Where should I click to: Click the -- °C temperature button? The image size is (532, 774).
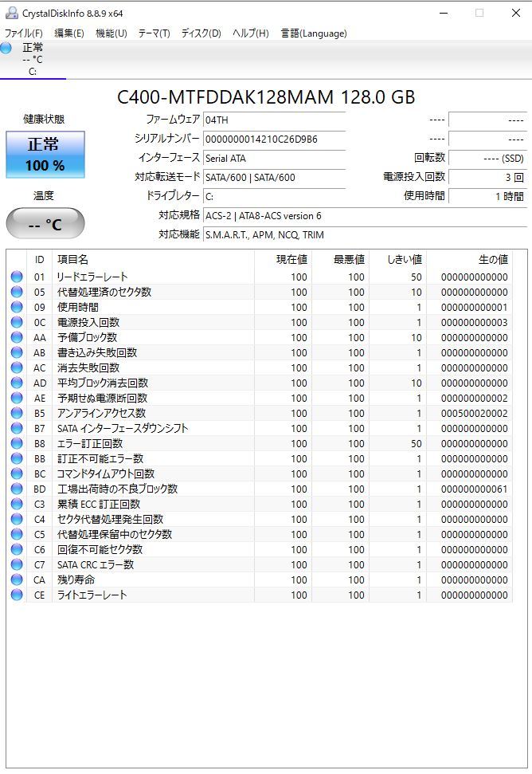[45, 224]
